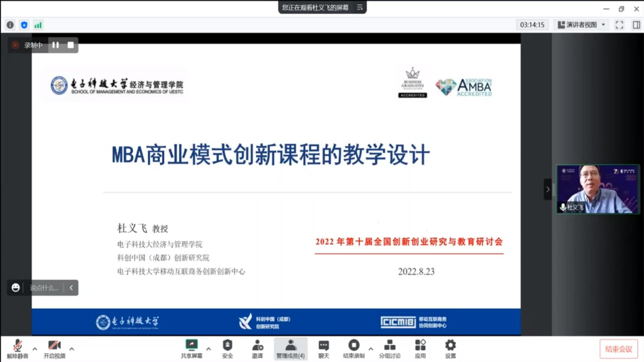Expand video options arrow beside camera
The width and height of the screenshot is (644, 362).
pos(72,349)
